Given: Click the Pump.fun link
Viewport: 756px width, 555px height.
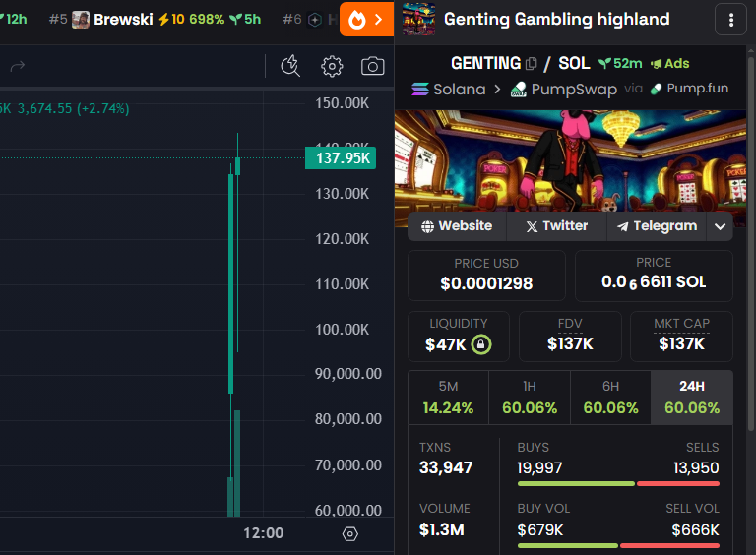Looking at the screenshot, I should [689, 89].
